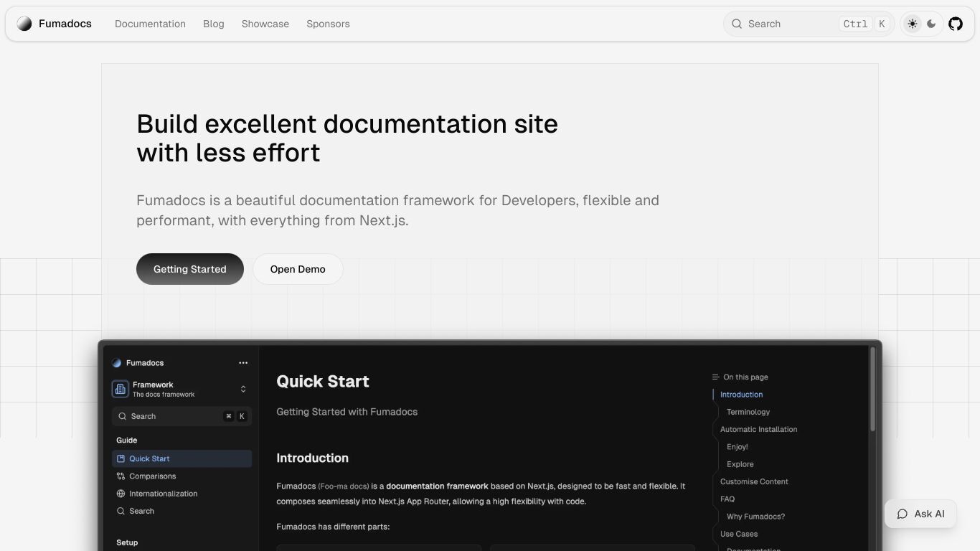Image resolution: width=980 pixels, height=551 pixels.
Task: Click the Ask AI speech bubble icon
Action: point(903,514)
